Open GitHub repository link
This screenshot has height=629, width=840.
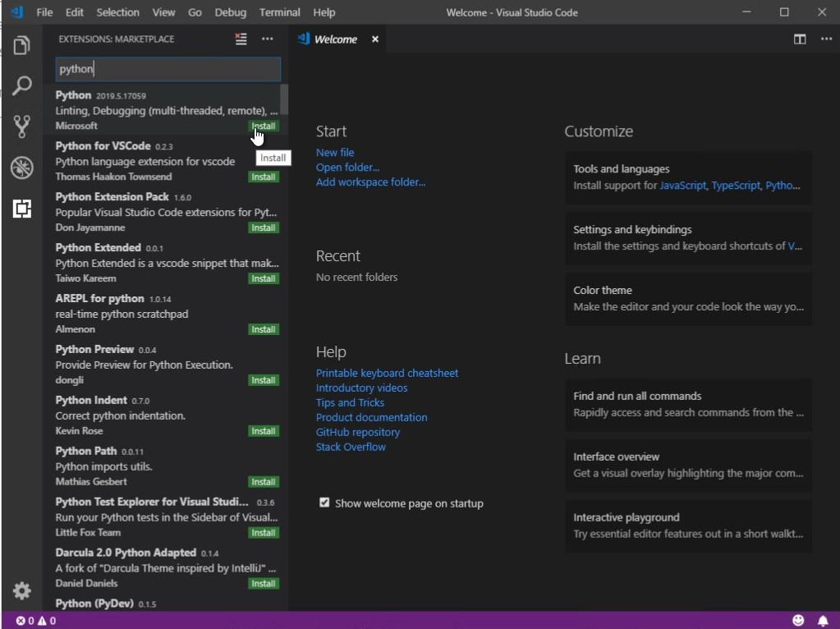(x=358, y=432)
